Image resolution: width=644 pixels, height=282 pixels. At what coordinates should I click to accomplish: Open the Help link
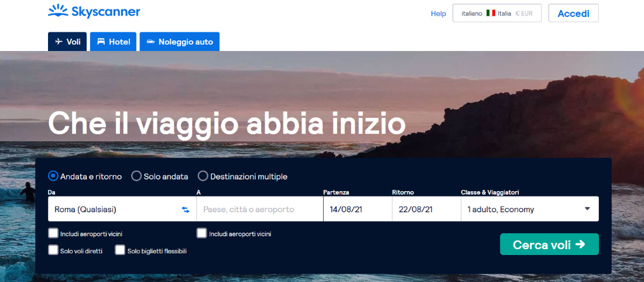(439, 13)
